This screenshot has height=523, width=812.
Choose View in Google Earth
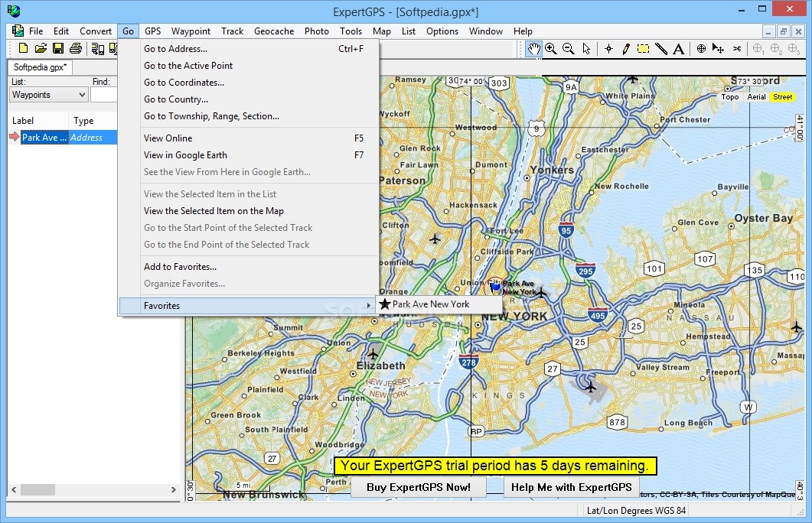point(249,155)
